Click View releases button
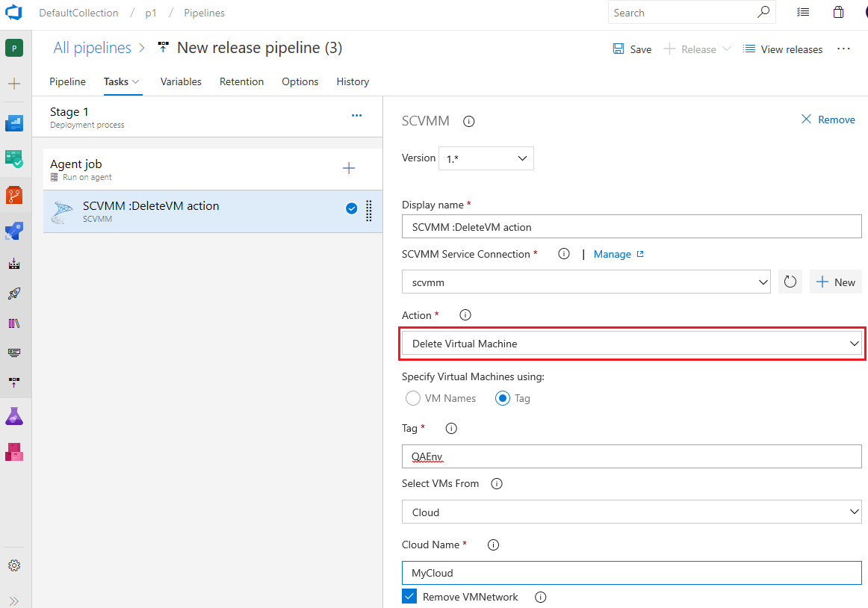The image size is (868, 608). (x=783, y=49)
